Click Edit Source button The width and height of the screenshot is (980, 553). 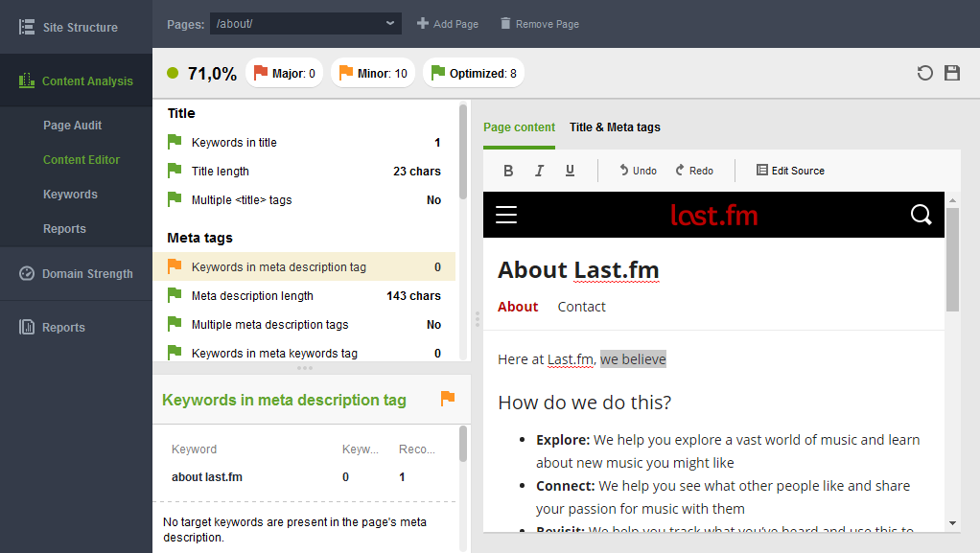(790, 171)
